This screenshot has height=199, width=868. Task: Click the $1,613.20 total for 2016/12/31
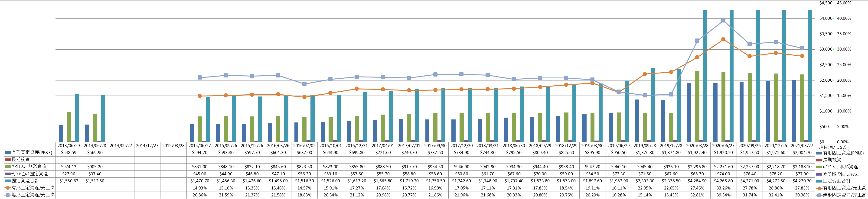point(357,181)
